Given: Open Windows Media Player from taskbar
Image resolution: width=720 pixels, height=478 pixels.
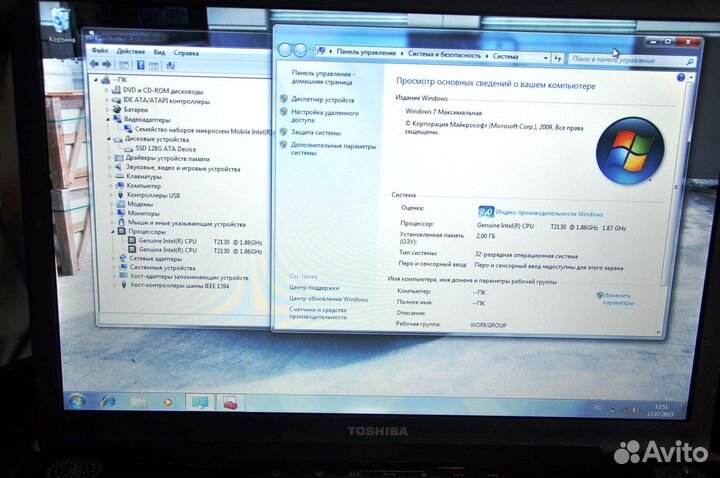Looking at the screenshot, I should pyautogui.click(x=168, y=402).
